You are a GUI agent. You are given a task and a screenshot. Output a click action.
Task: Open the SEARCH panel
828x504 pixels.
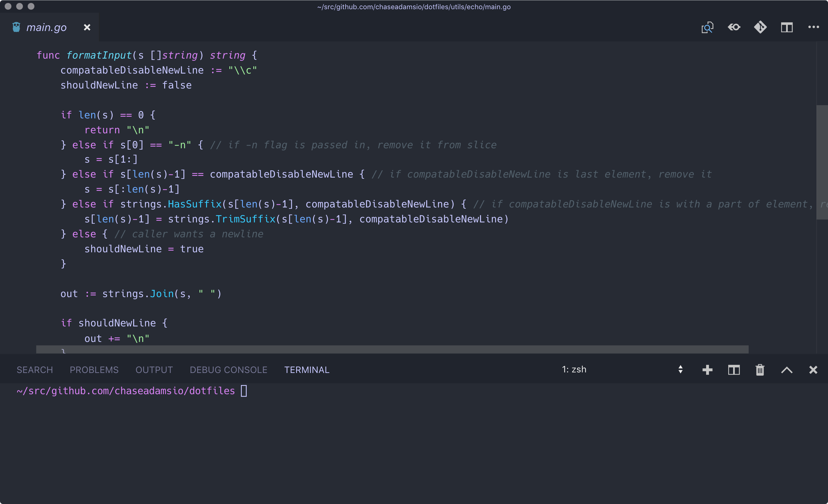click(34, 369)
